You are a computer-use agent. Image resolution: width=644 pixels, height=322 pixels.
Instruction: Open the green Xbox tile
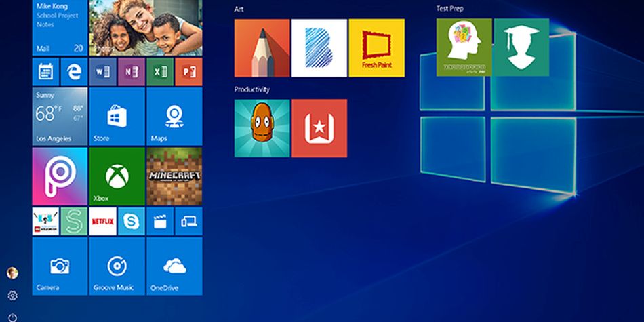point(117,177)
